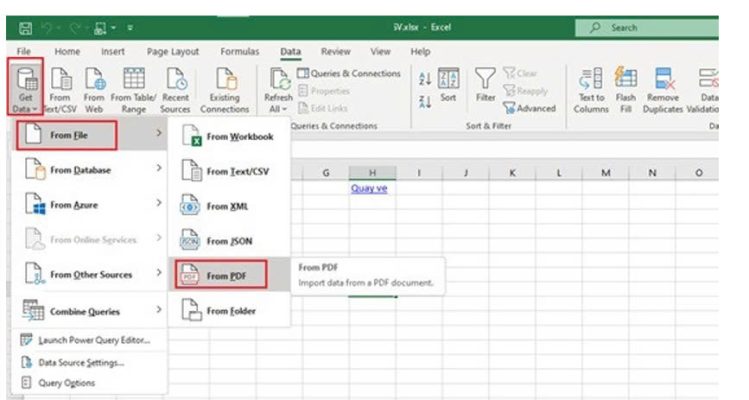
Task: Open Recent Sources
Action: [175, 90]
